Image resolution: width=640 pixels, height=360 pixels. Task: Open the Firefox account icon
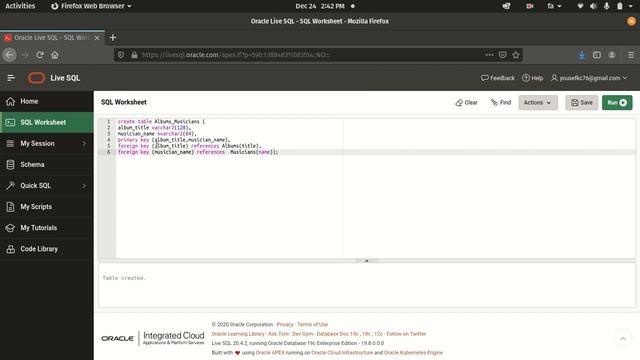(612, 55)
